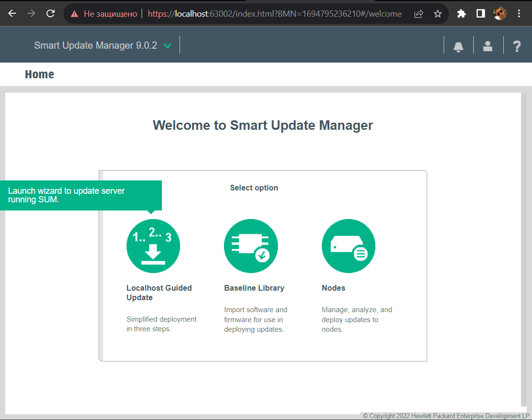Open the Nodes server icon
Image resolution: width=532 pixels, height=420 pixels.
pos(349,246)
